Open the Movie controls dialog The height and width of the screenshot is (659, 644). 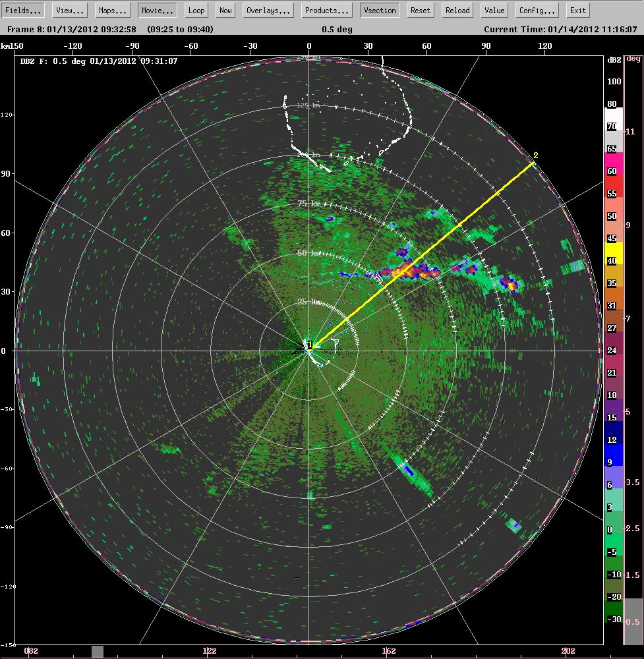pos(156,10)
